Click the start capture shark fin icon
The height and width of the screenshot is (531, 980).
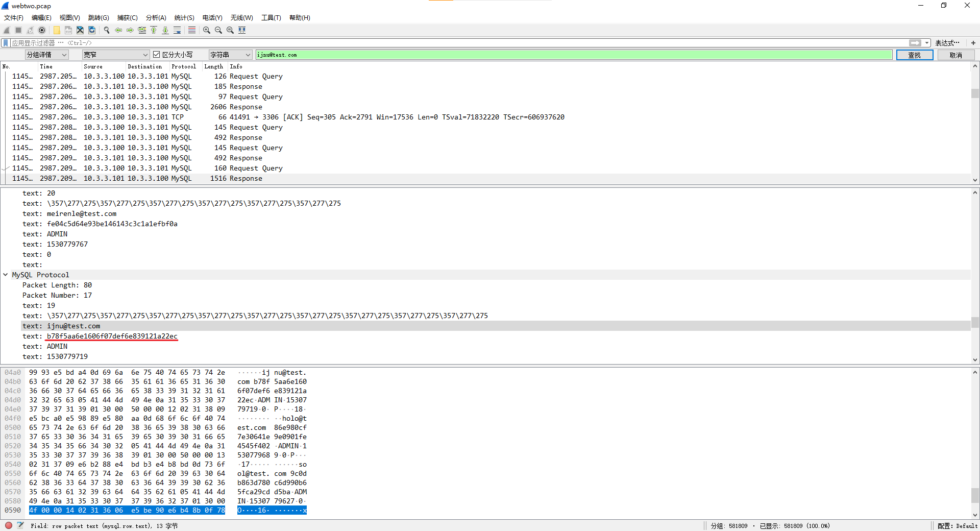click(7, 30)
